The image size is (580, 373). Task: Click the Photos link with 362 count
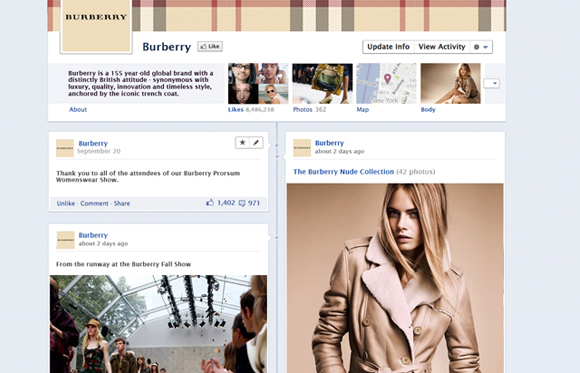pos(309,110)
